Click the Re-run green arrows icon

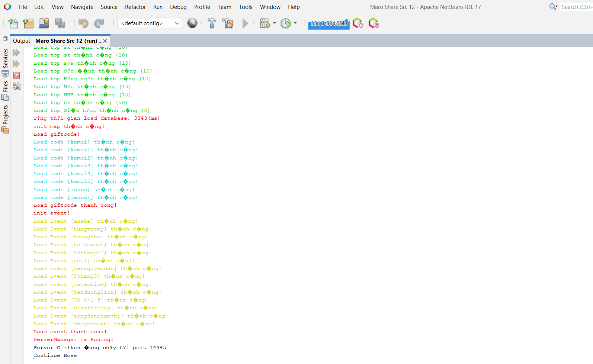tap(16, 53)
